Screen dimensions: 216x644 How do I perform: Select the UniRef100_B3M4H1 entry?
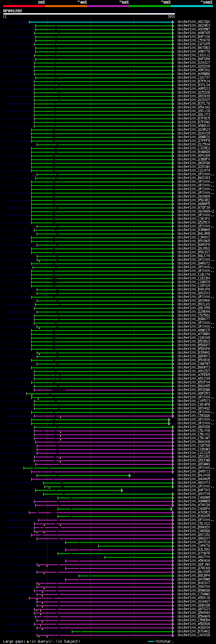pyautogui.click(x=194, y=353)
